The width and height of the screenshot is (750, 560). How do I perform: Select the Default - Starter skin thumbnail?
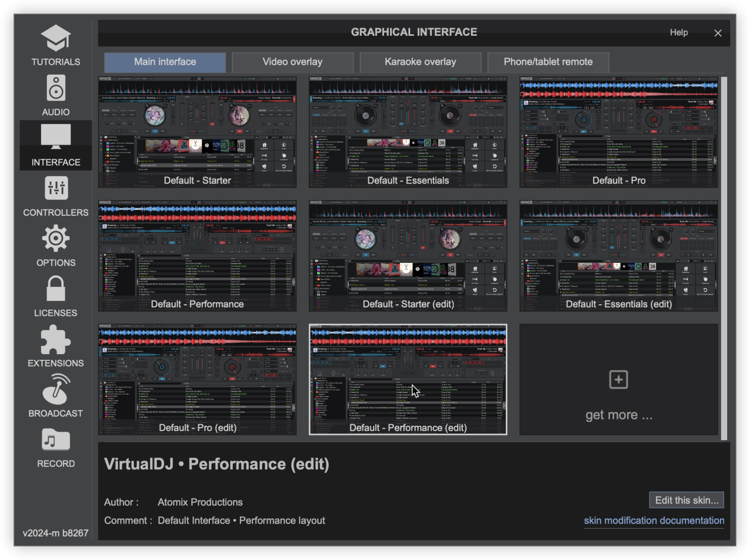click(x=197, y=132)
